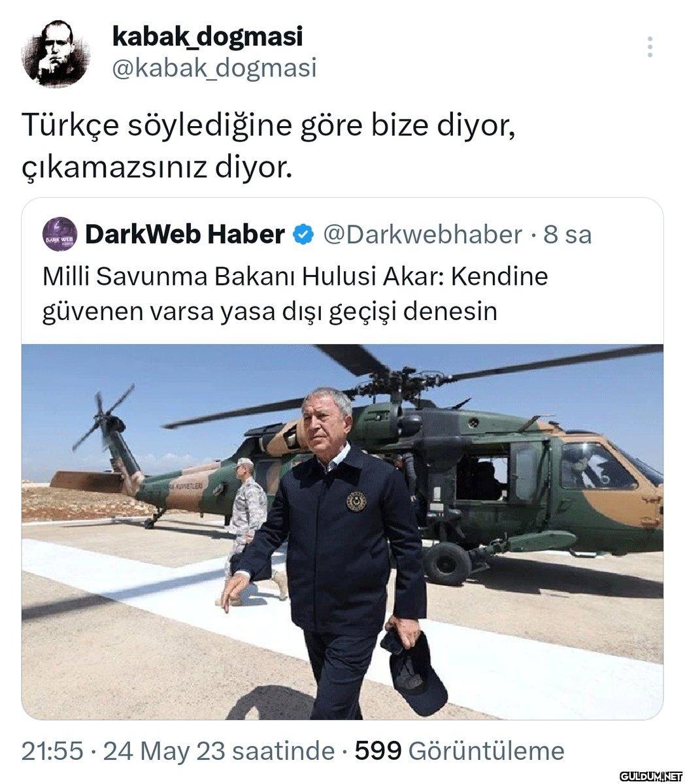Click the DarkWeb Haber purple logo avatar
Image resolution: width=685 pixels, height=784 pixels.
coord(60,234)
